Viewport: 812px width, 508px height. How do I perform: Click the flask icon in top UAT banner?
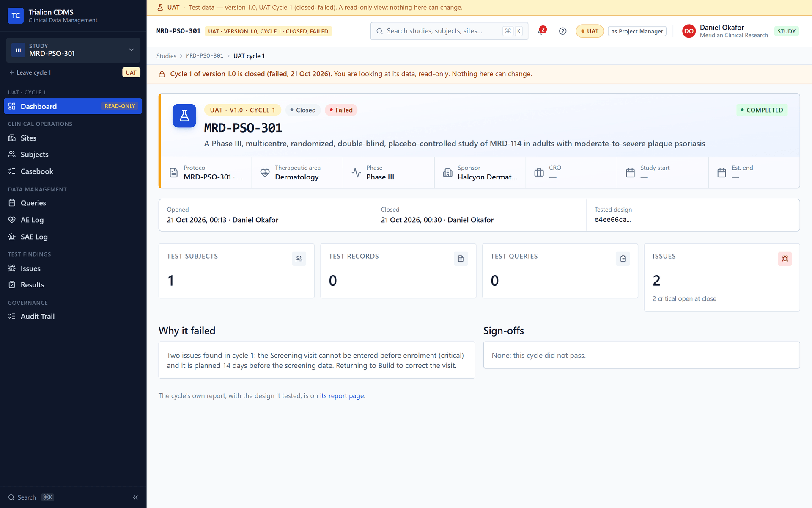(160, 7)
